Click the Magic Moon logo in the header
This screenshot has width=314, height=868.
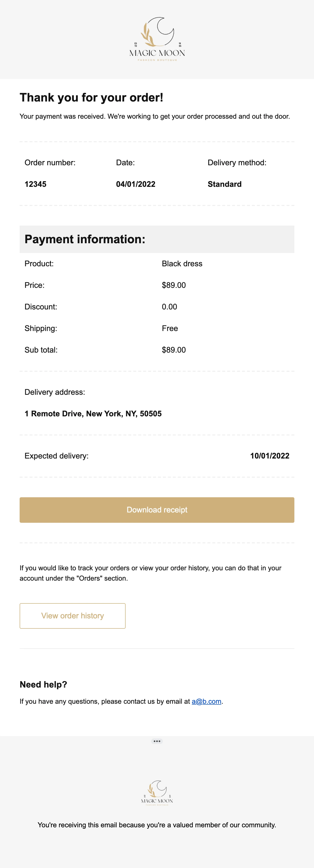tap(157, 39)
